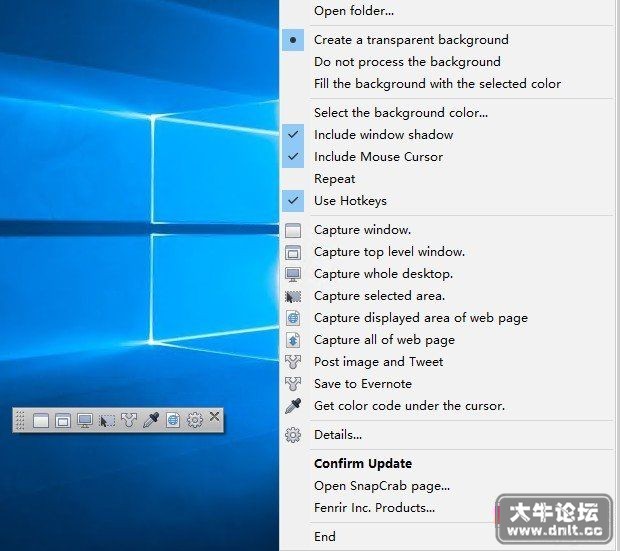Choose Capture displayed area of web page

click(x=447, y=318)
